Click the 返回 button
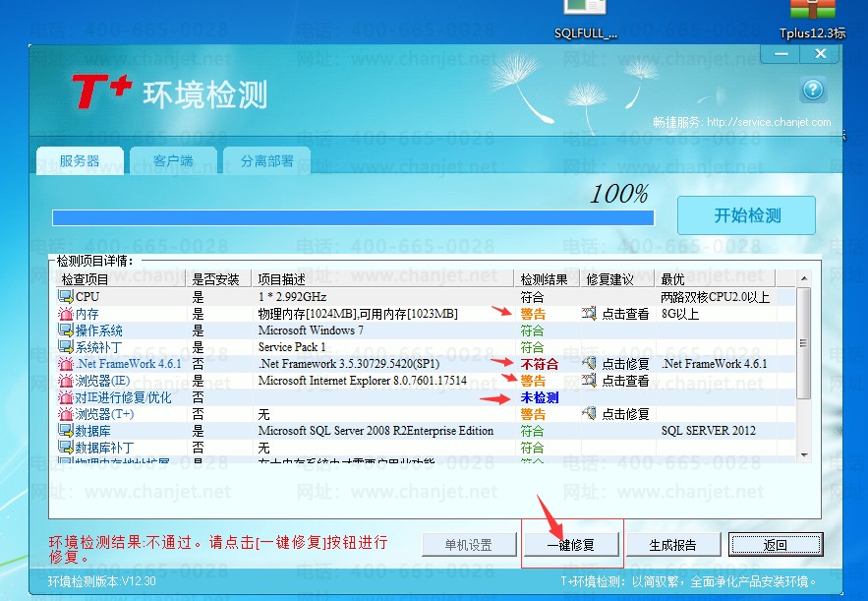This screenshot has height=601, width=868. pyautogui.click(x=776, y=545)
